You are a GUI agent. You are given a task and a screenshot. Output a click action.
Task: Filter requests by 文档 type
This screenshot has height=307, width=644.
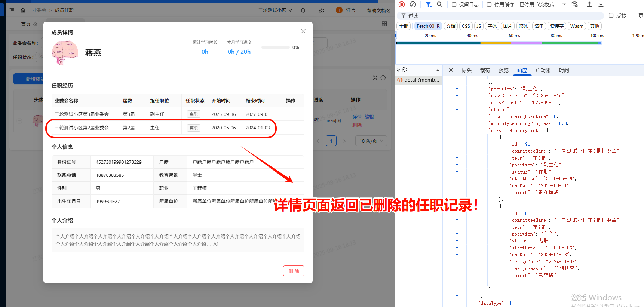[x=451, y=26]
